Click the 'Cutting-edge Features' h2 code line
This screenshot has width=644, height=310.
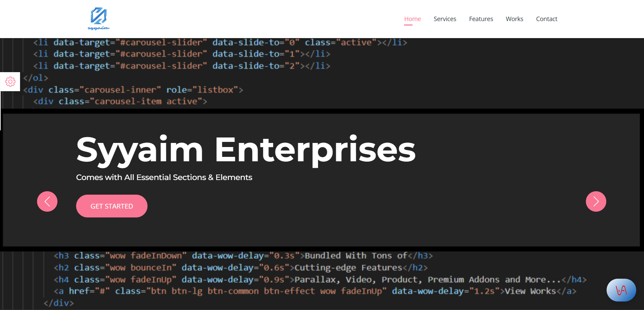click(x=240, y=268)
